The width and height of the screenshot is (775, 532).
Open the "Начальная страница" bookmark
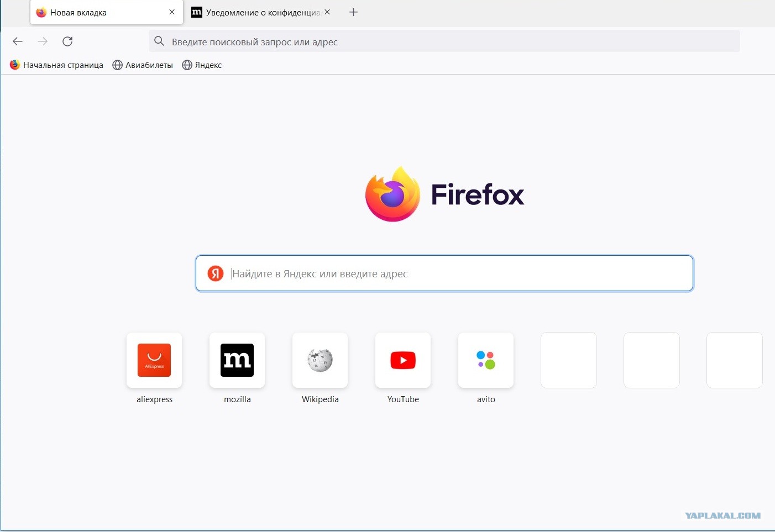click(x=56, y=65)
